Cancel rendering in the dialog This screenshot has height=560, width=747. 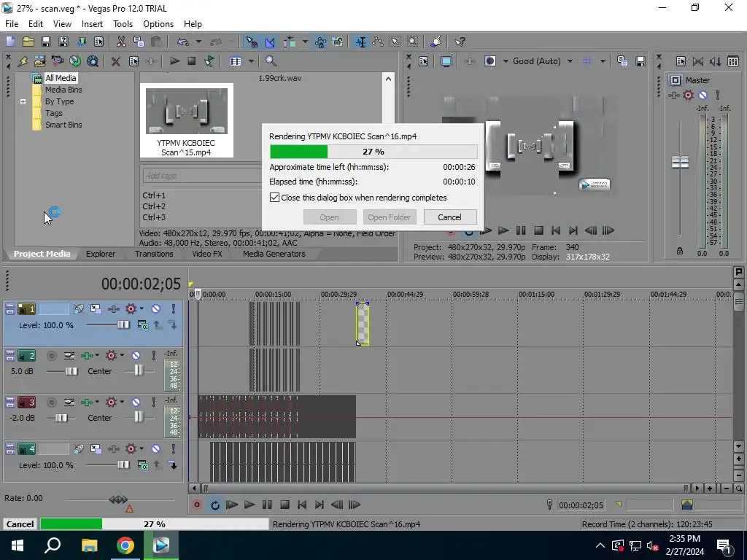(449, 217)
